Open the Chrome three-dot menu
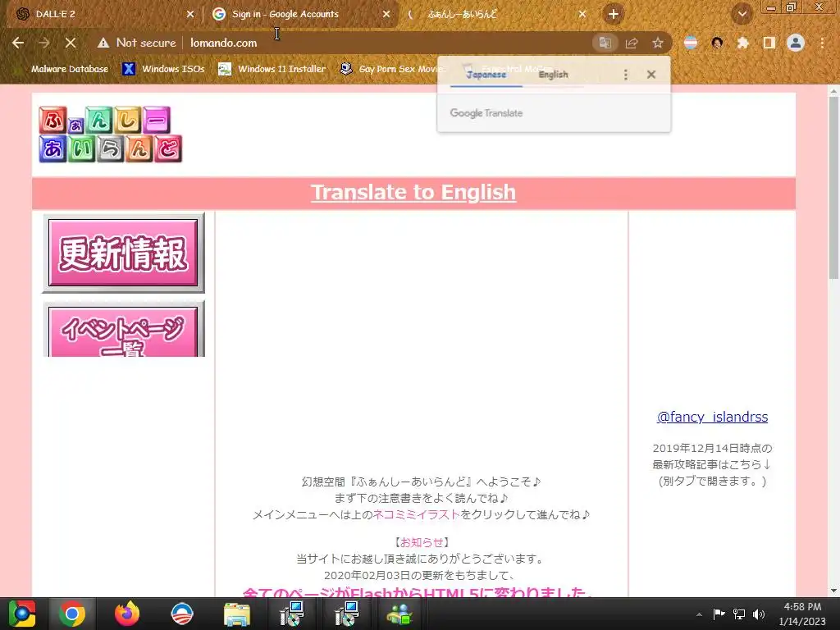Viewport: 840px width, 630px height. 822,43
